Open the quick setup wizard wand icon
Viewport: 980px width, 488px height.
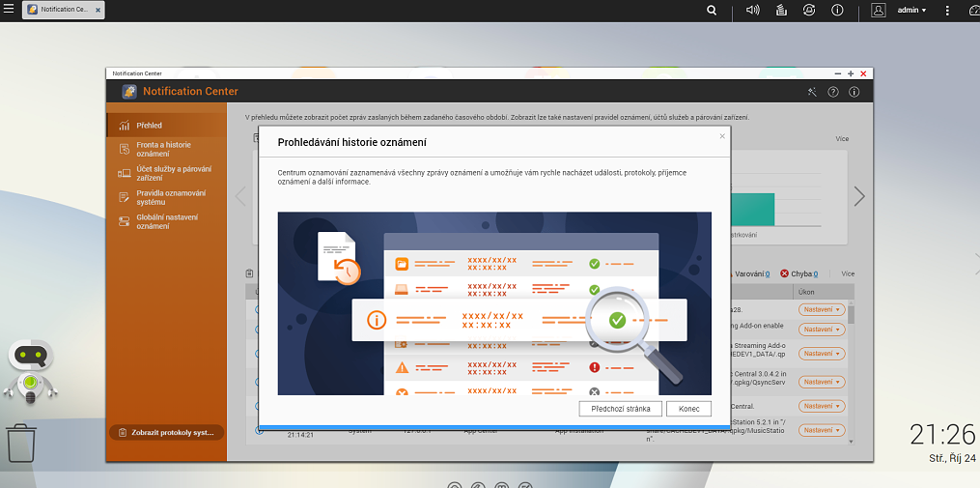[x=812, y=92]
